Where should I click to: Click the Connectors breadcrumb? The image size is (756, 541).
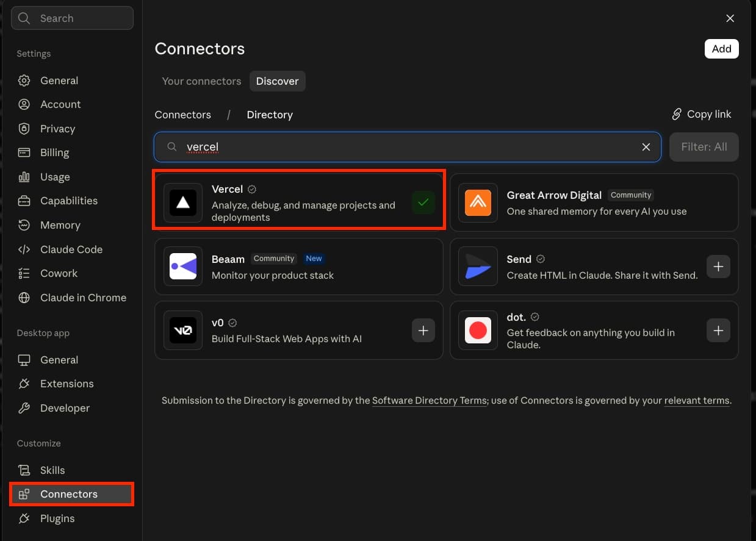(183, 115)
